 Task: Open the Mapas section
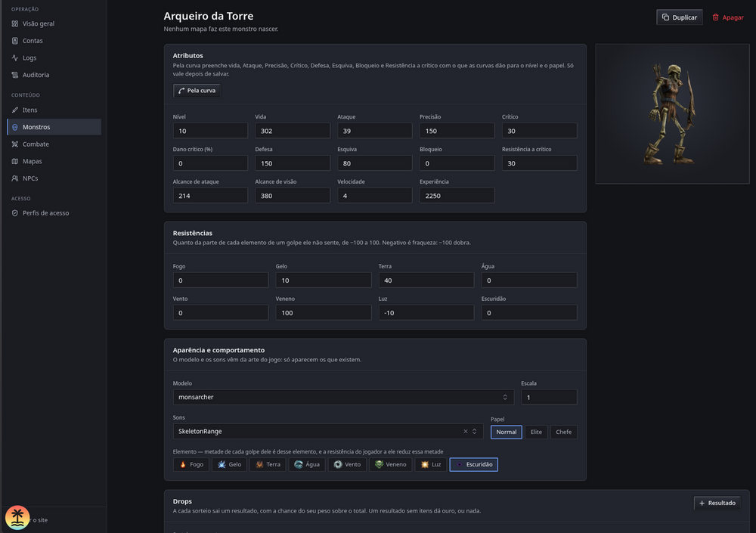point(54,161)
